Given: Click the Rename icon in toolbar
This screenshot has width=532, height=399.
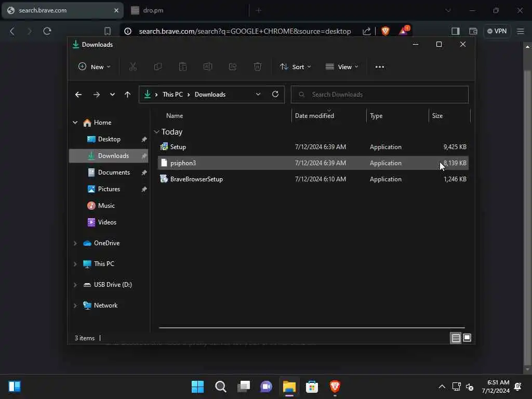Looking at the screenshot, I should point(208,67).
